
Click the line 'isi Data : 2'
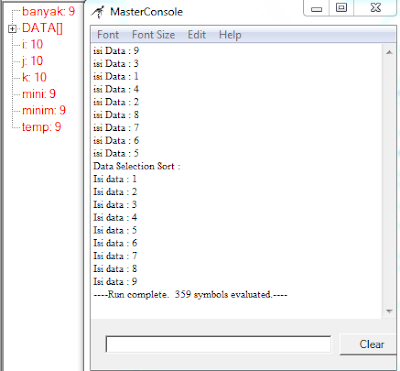click(116, 102)
